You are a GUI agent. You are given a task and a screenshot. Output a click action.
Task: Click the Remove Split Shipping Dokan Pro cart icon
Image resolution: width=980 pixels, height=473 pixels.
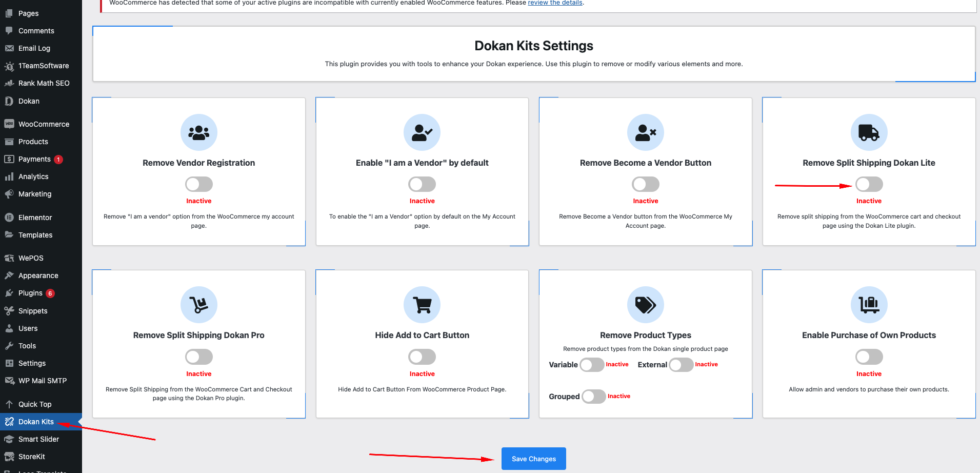[199, 305]
